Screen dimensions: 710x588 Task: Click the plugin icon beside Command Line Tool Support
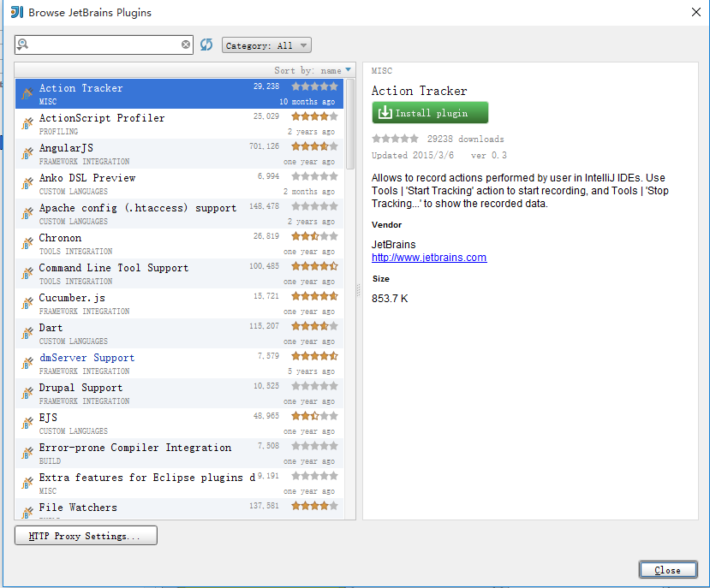pyautogui.click(x=27, y=273)
